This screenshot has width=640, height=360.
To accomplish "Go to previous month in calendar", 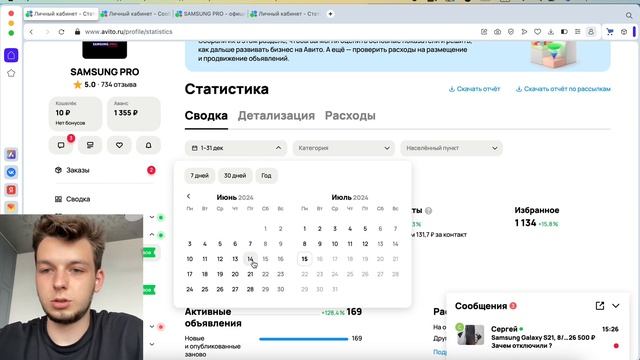I will 189,196.
